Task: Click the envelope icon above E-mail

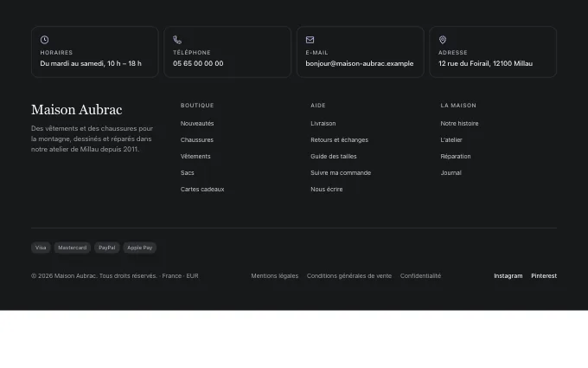Action: [310, 40]
